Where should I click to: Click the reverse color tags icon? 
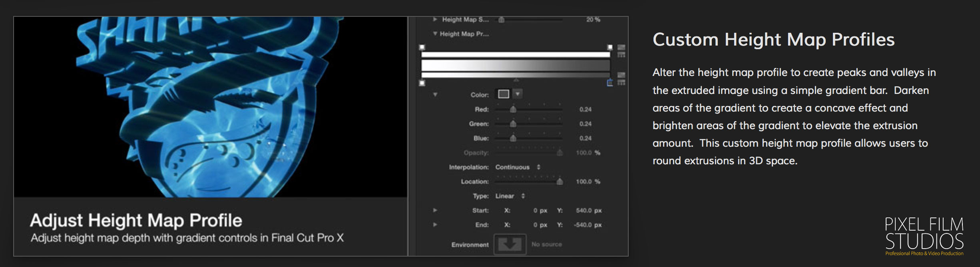point(621,75)
